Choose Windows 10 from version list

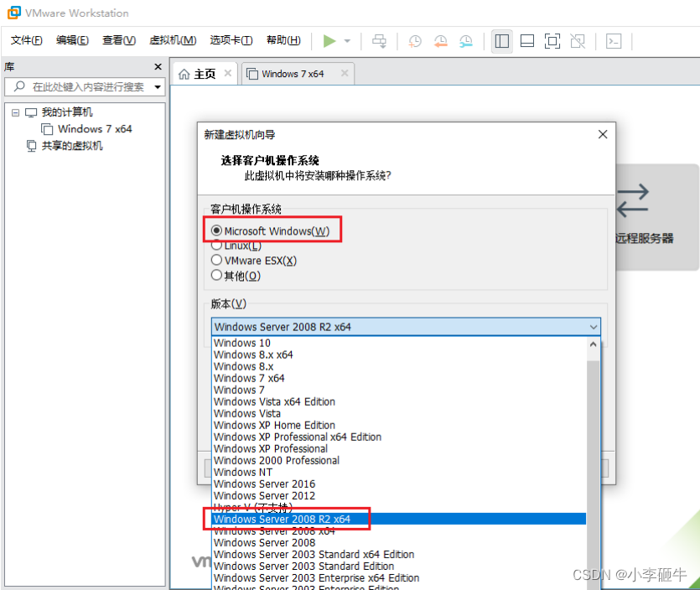399,343
